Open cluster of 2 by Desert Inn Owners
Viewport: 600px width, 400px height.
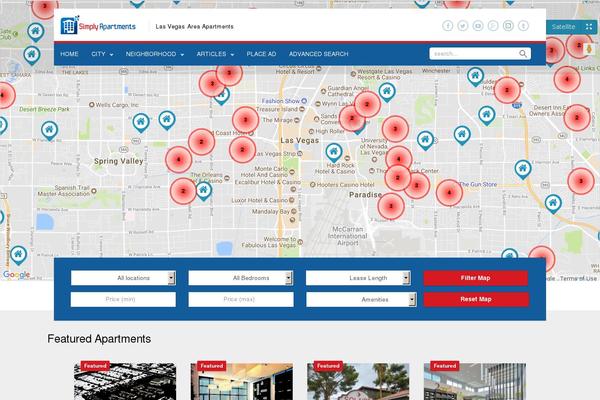click(577, 118)
